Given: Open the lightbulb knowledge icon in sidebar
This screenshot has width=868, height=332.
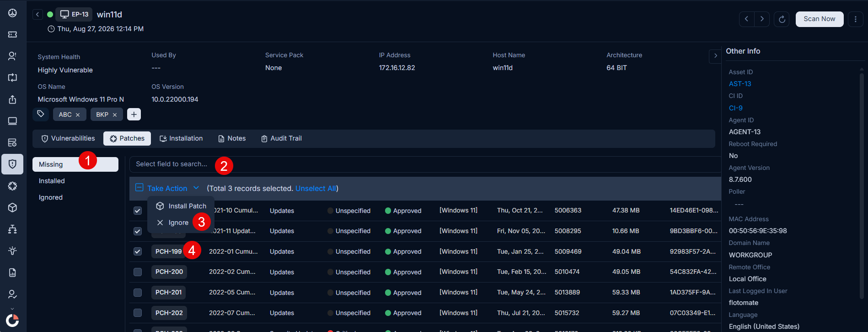Looking at the screenshot, I should click(12, 250).
